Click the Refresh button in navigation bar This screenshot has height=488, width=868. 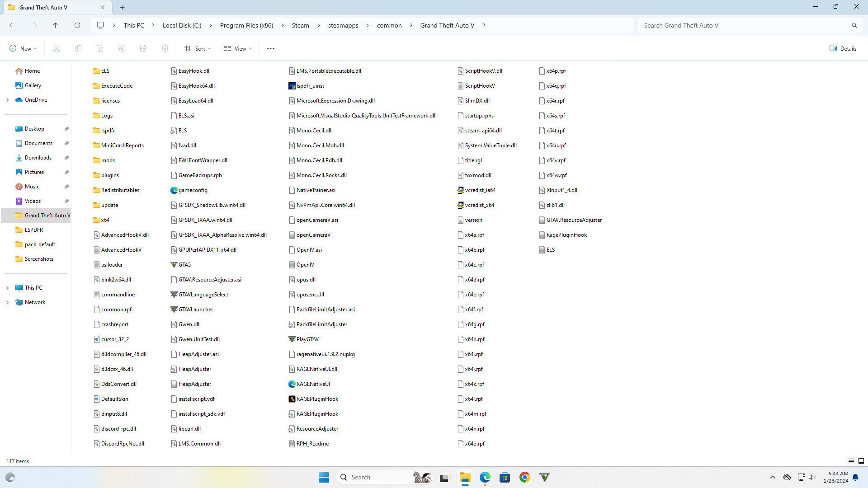(77, 25)
